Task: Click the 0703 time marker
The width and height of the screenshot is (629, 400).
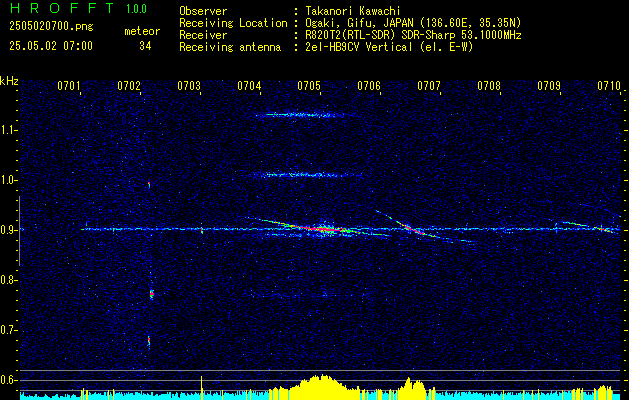Action: (x=189, y=86)
